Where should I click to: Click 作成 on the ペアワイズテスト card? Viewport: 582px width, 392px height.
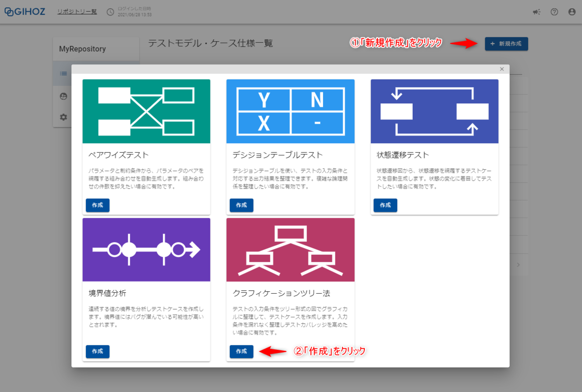97,205
